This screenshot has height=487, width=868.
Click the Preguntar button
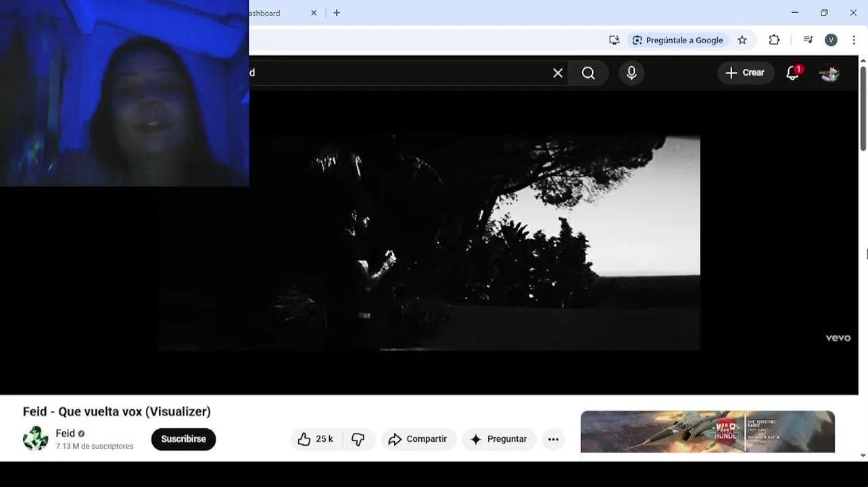[x=499, y=439]
